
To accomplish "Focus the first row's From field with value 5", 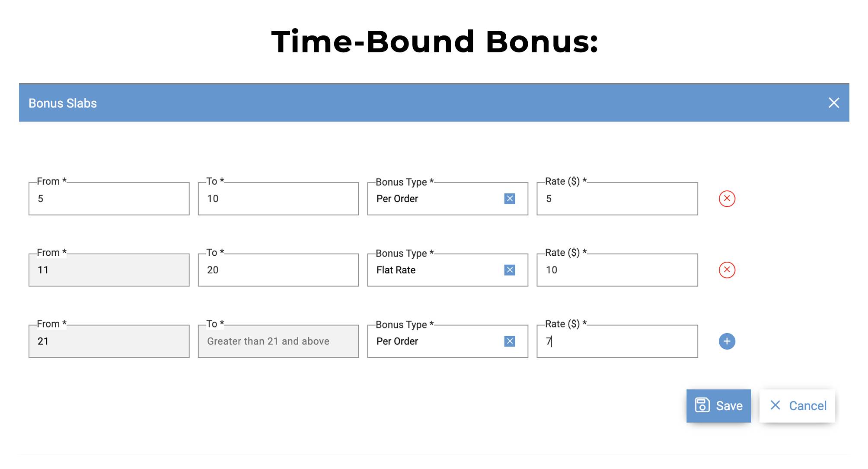I will (x=109, y=199).
